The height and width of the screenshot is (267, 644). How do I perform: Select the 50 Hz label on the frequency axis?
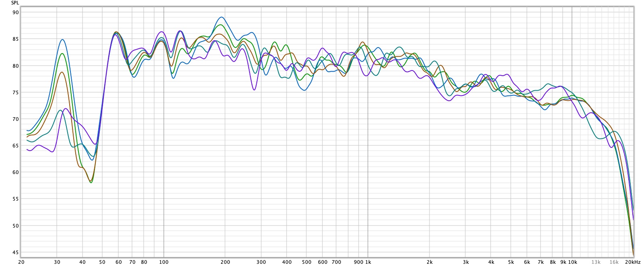(102, 262)
